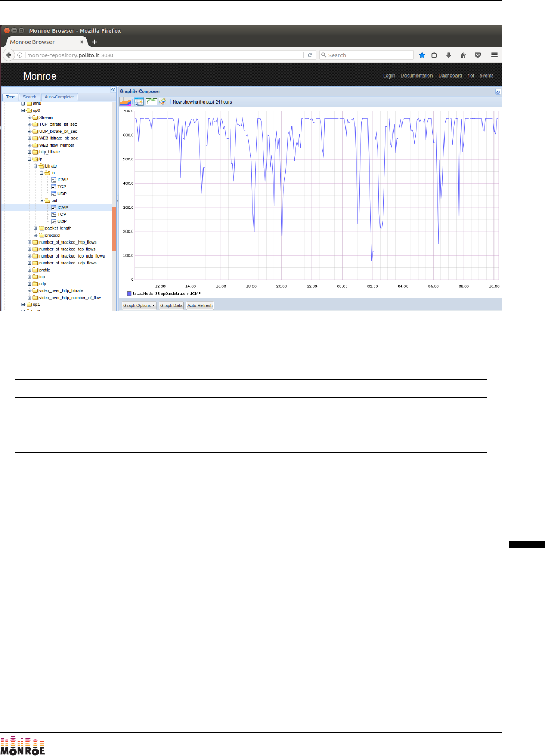Switch to the Tree tab
Image resolution: width=545 pixels, height=756 pixels.
[x=10, y=97]
